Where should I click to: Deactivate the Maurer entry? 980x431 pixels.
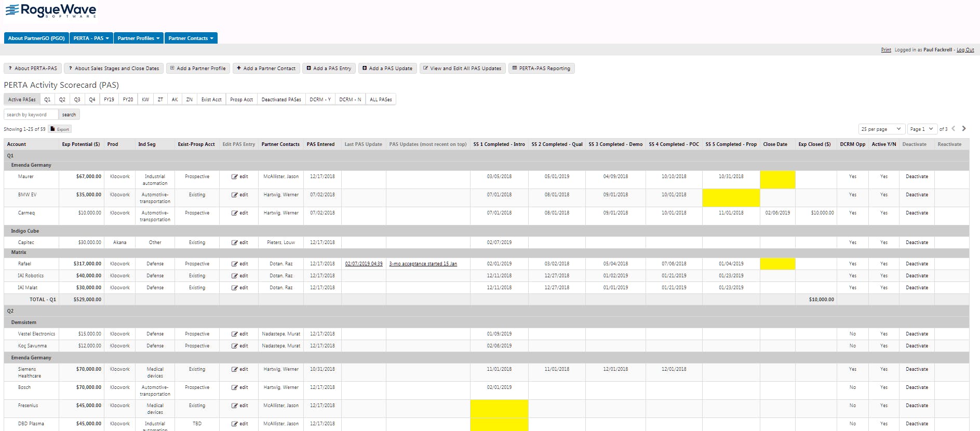[x=917, y=177]
